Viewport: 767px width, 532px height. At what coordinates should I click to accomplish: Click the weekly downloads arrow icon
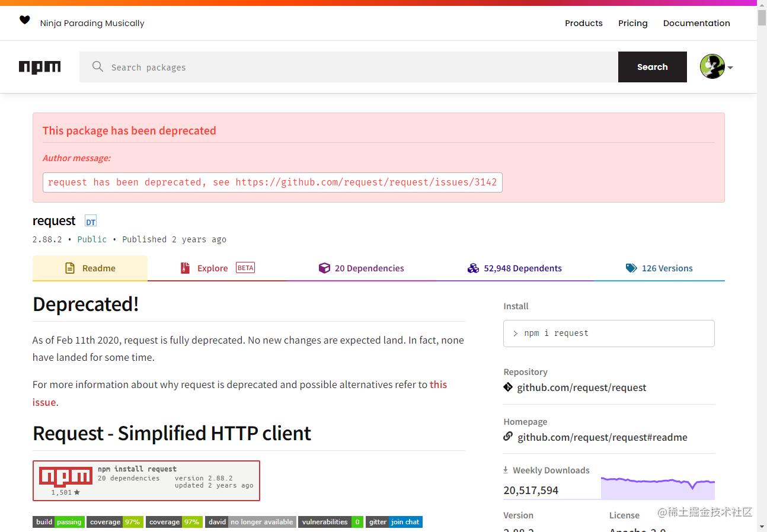click(506, 470)
